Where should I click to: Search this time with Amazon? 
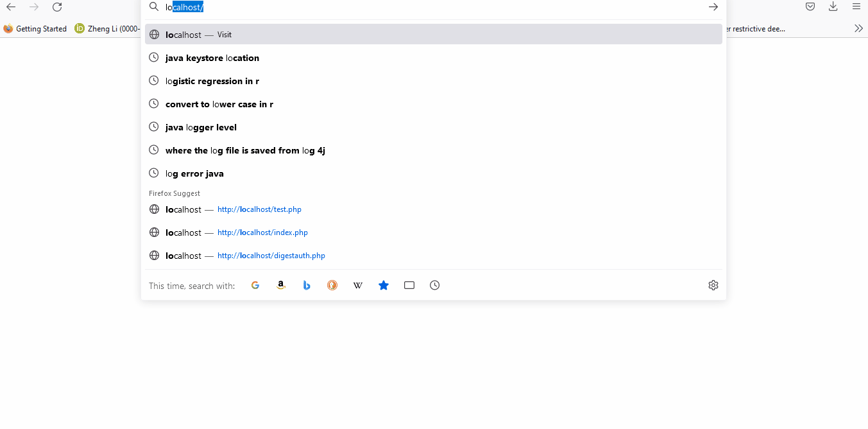click(x=281, y=285)
